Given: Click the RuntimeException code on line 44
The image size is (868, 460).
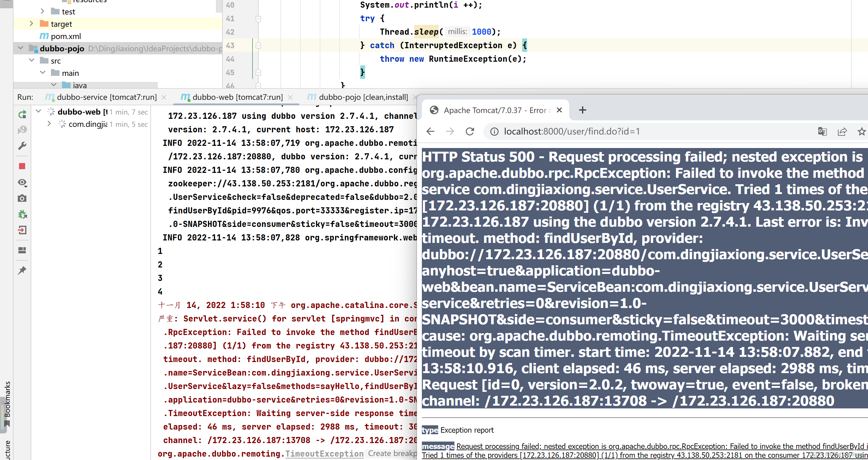Looking at the screenshot, I should tap(468, 59).
